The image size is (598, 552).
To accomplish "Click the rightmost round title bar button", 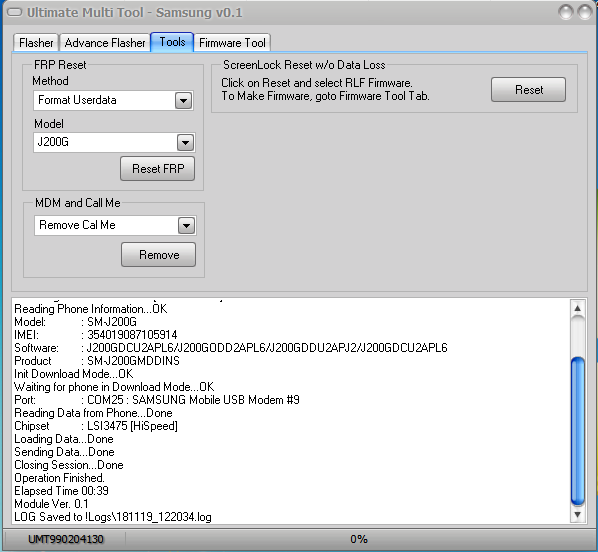I will 585,12.
